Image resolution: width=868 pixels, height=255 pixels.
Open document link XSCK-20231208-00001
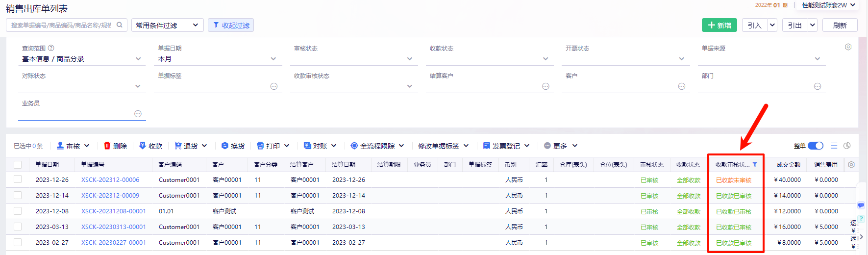114,211
